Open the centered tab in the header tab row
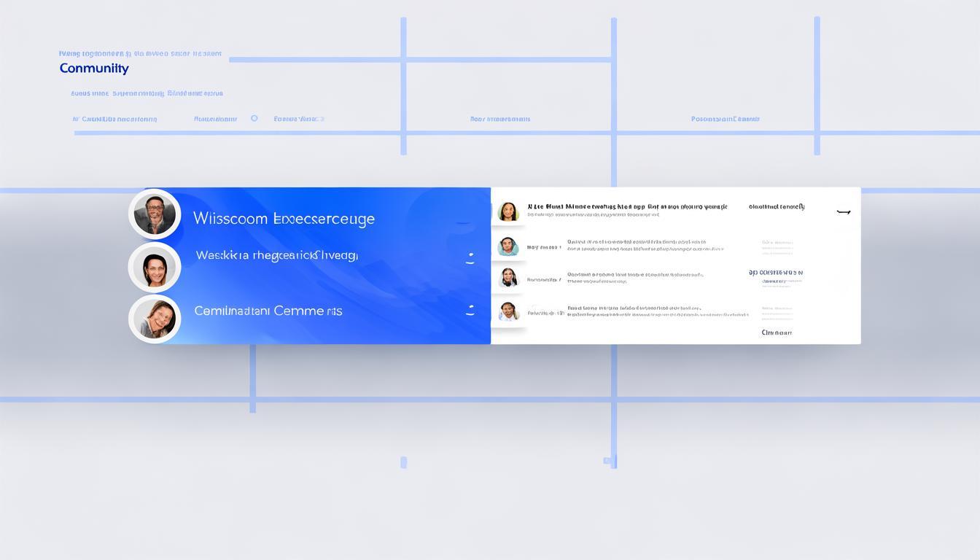 click(500, 119)
